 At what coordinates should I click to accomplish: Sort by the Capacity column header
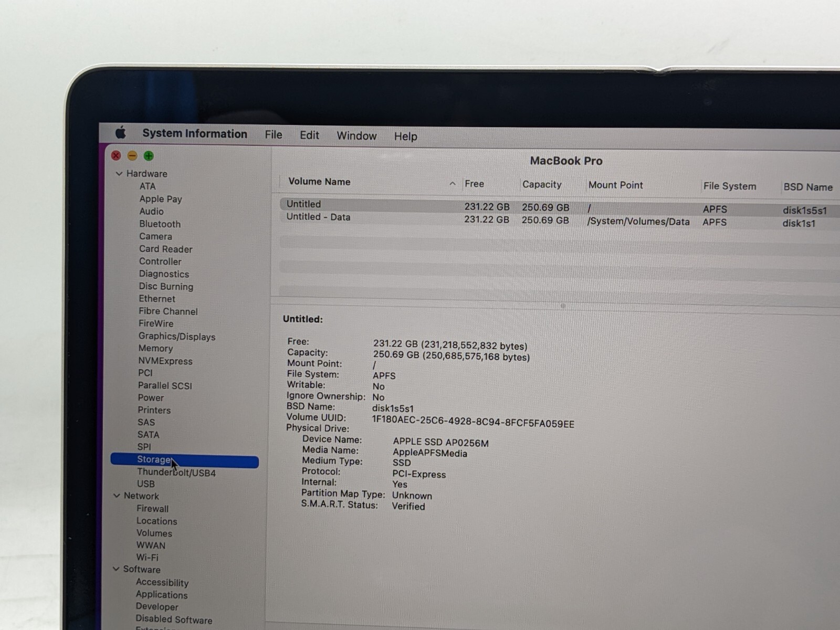coord(542,185)
